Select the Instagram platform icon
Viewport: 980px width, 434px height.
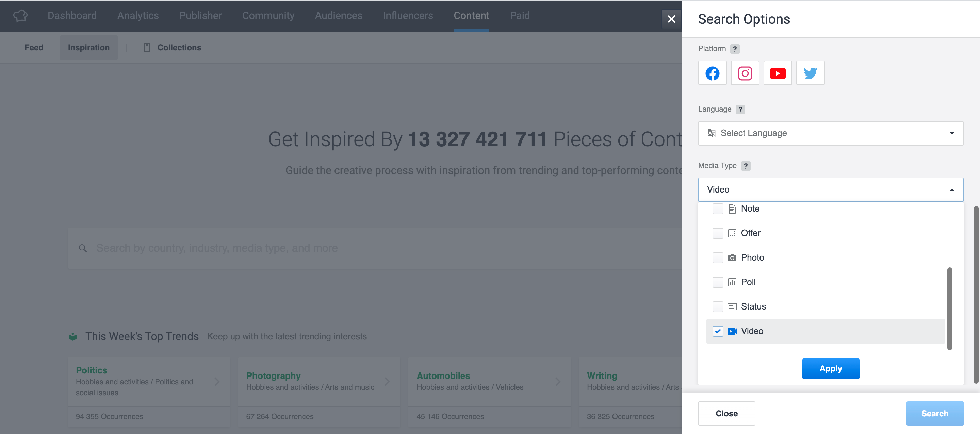(745, 73)
